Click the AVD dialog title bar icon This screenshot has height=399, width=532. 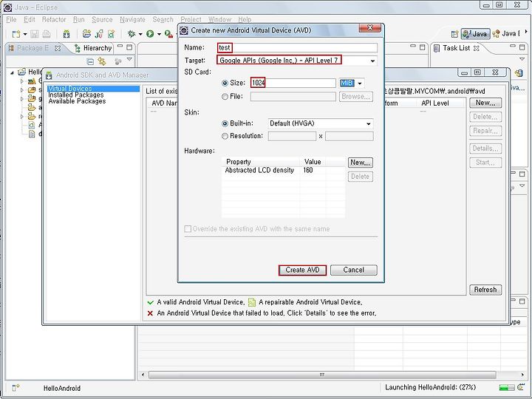pyautogui.click(x=184, y=30)
